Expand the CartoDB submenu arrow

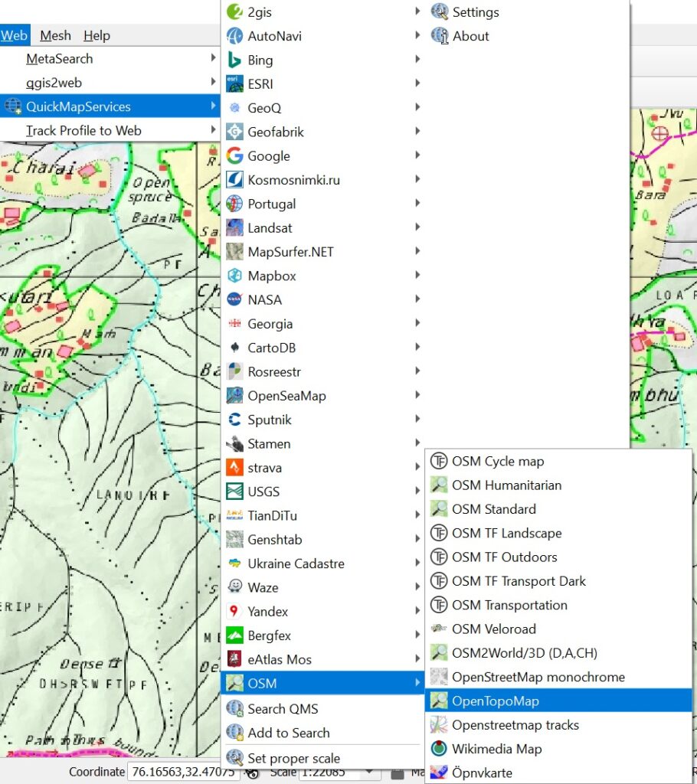pos(417,347)
